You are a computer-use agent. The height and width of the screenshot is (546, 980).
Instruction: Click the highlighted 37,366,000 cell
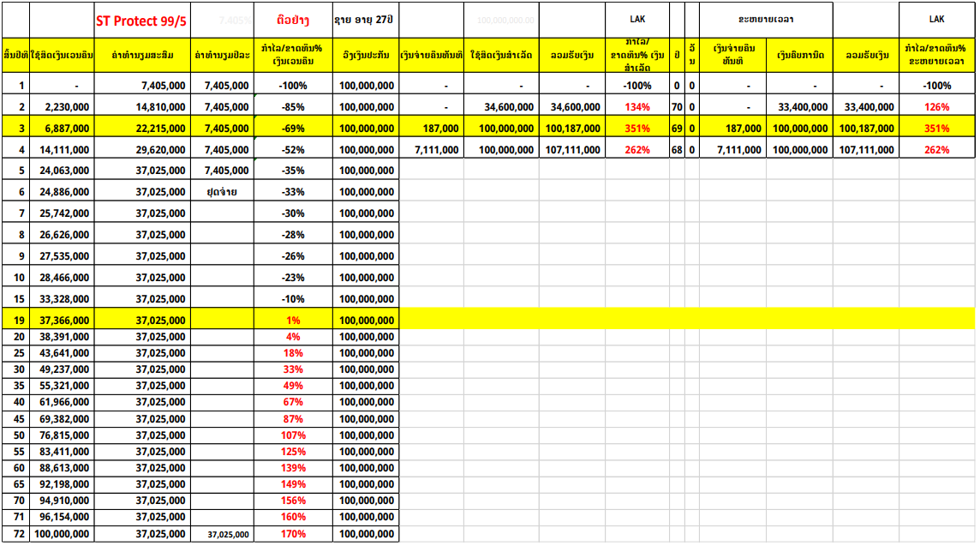coord(62,321)
